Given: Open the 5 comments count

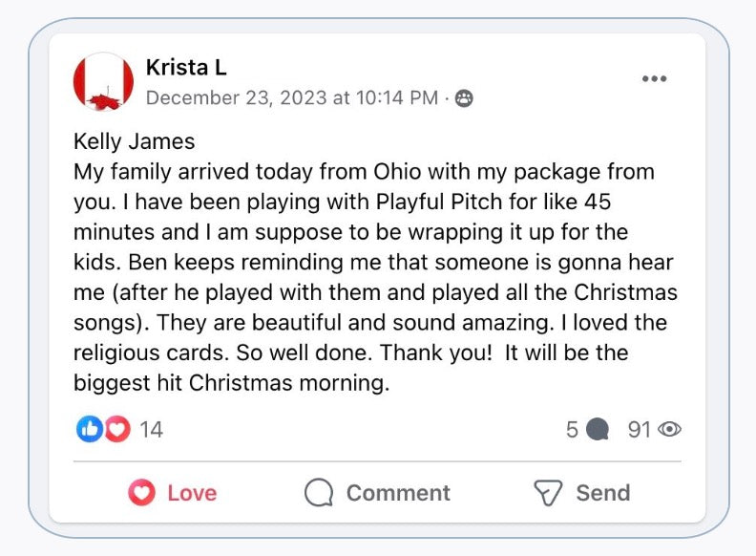Looking at the screenshot, I should coord(572,430).
